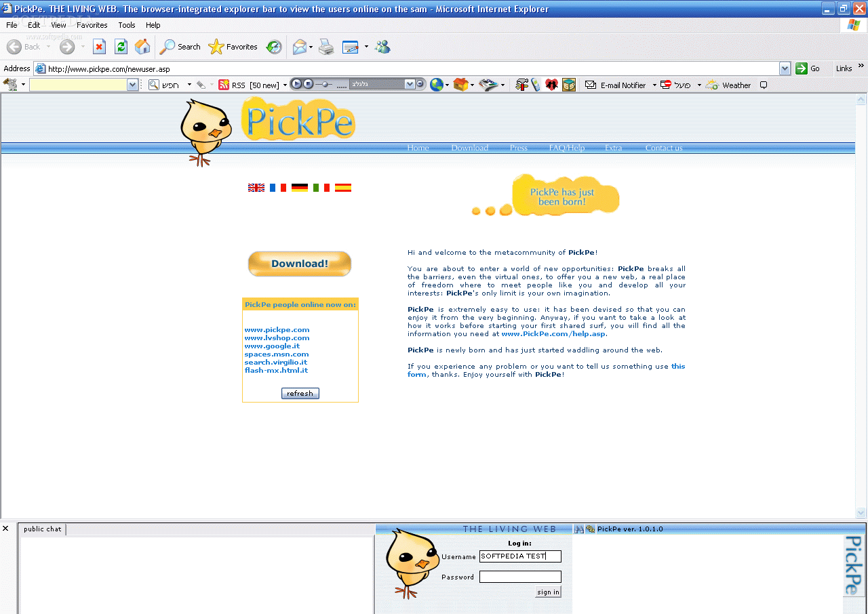Expand the Back button history arrow

pos(48,47)
